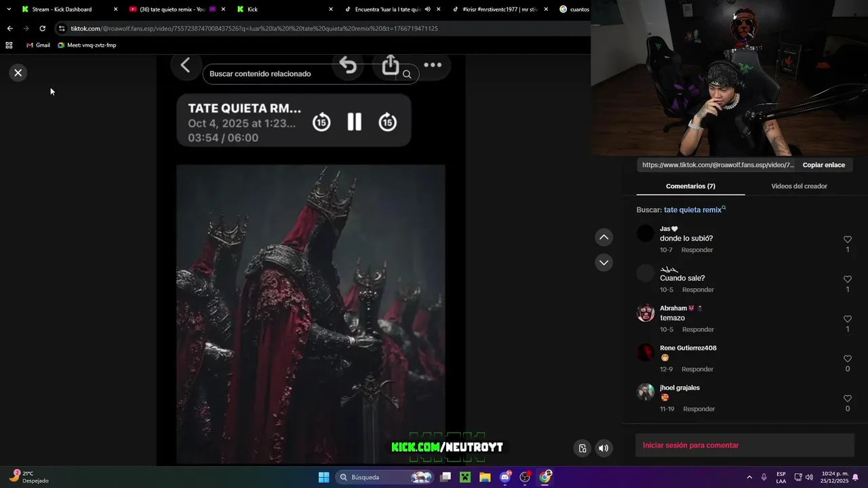Like Abraham's temazo comment
Image resolution: width=868 pixels, height=488 pixels.
click(x=848, y=319)
